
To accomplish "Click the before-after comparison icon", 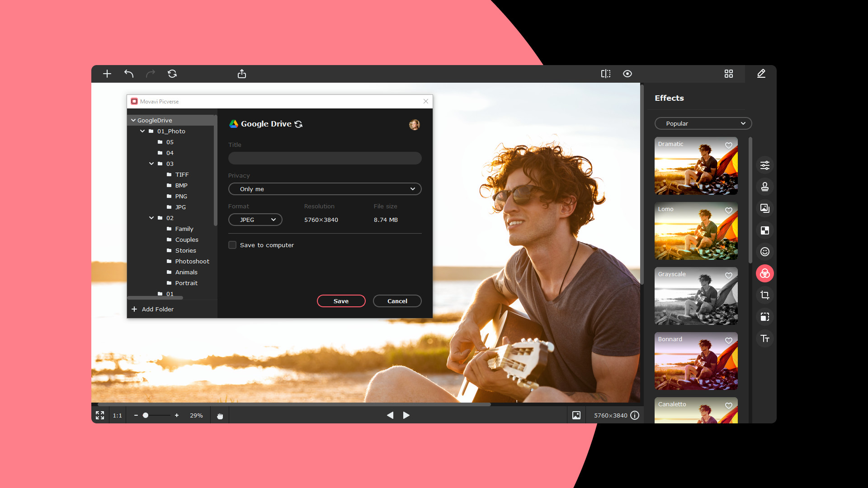I will [606, 74].
